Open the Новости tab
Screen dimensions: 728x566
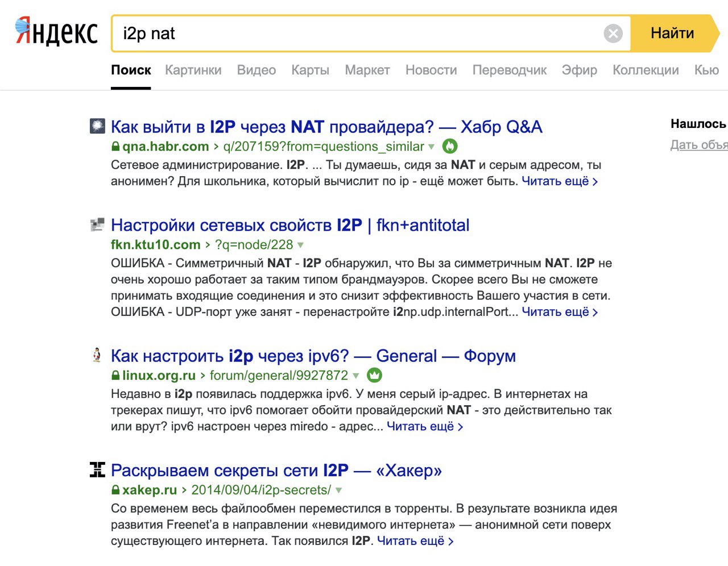[431, 70]
